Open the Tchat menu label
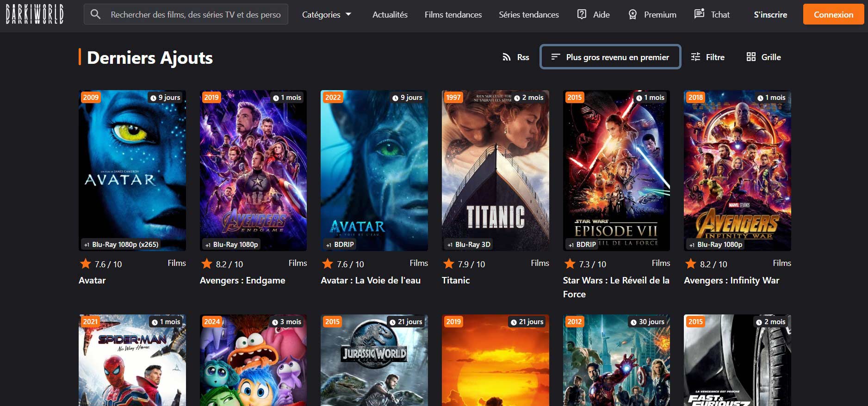 (720, 14)
